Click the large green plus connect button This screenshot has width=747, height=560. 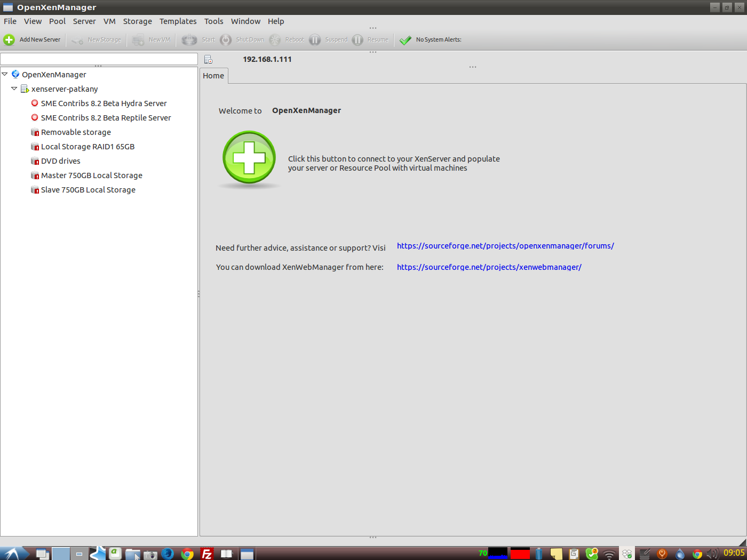click(249, 157)
